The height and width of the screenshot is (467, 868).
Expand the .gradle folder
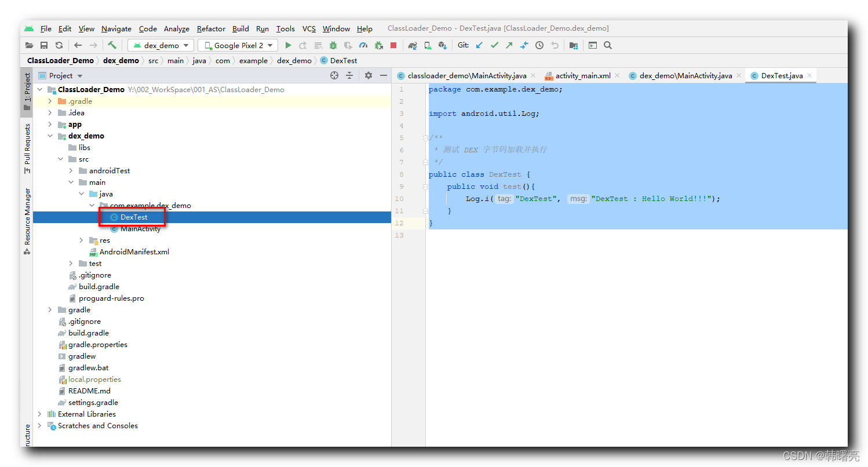[50, 101]
